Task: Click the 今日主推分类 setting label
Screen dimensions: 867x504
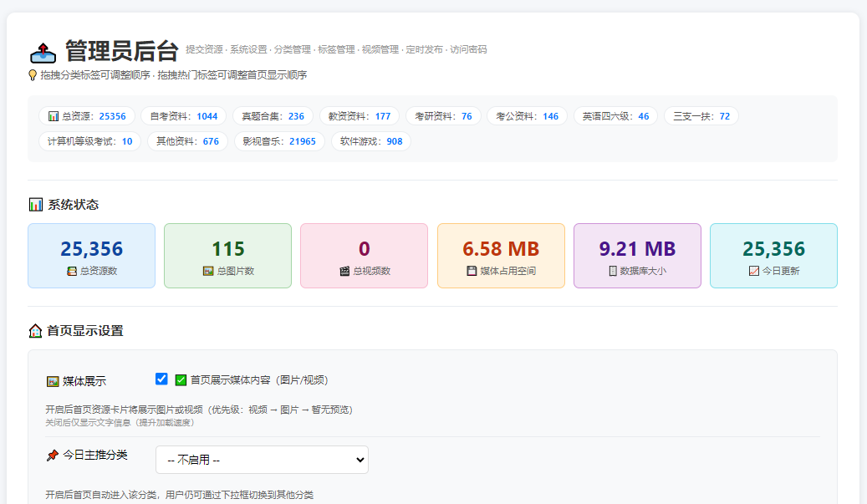Action: point(95,455)
